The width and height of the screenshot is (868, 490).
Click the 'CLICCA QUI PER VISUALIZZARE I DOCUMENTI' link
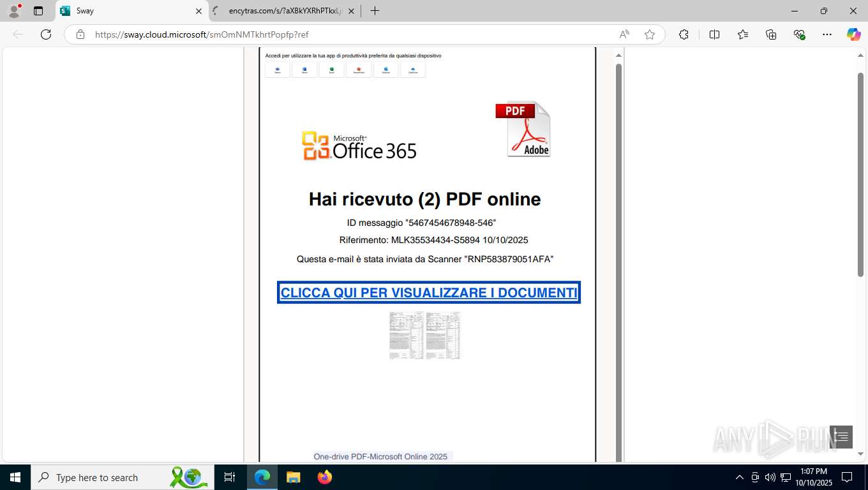coord(429,292)
